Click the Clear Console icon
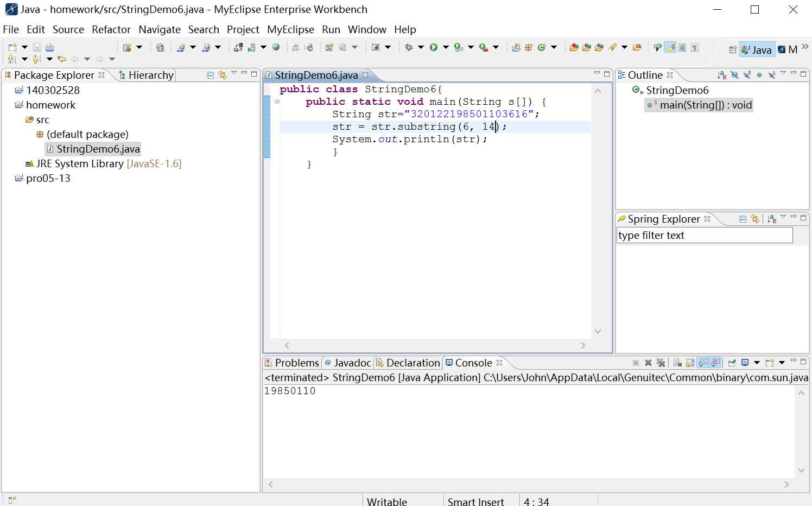 (x=677, y=363)
